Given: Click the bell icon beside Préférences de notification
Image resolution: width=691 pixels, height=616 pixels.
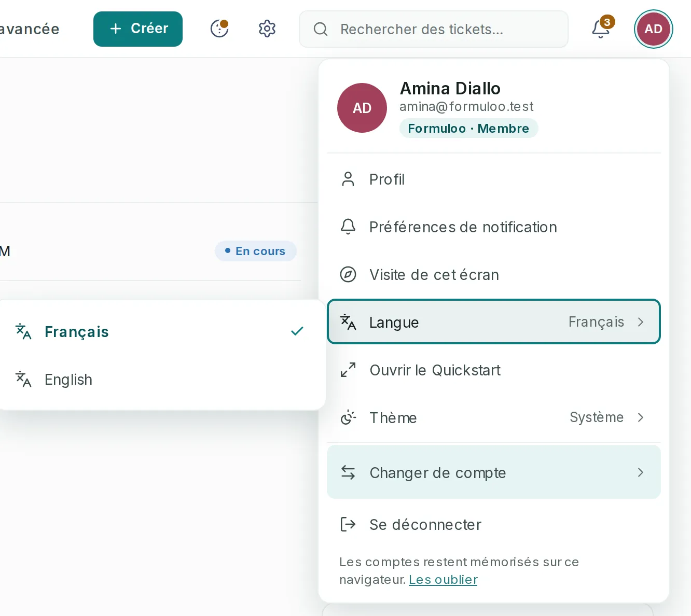Looking at the screenshot, I should coord(348,227).
